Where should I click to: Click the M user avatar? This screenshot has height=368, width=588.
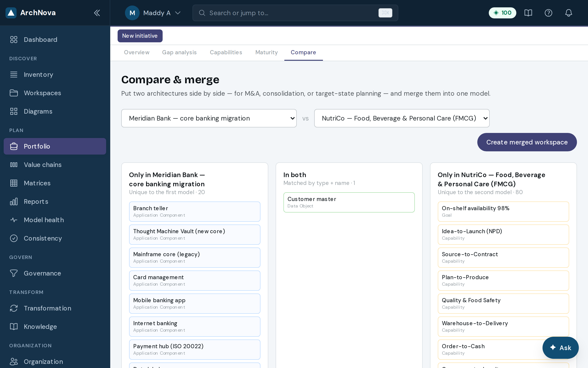tap(132, 13)
